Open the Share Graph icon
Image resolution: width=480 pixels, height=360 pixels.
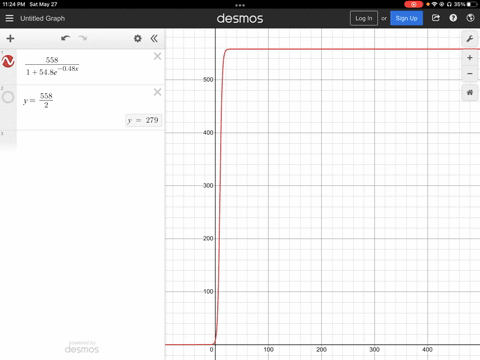436,18
